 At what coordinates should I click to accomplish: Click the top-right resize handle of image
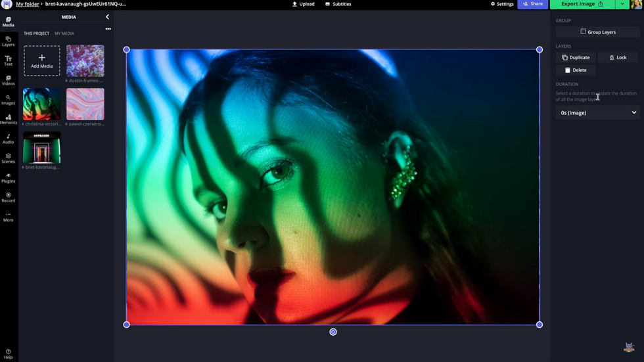540,50
